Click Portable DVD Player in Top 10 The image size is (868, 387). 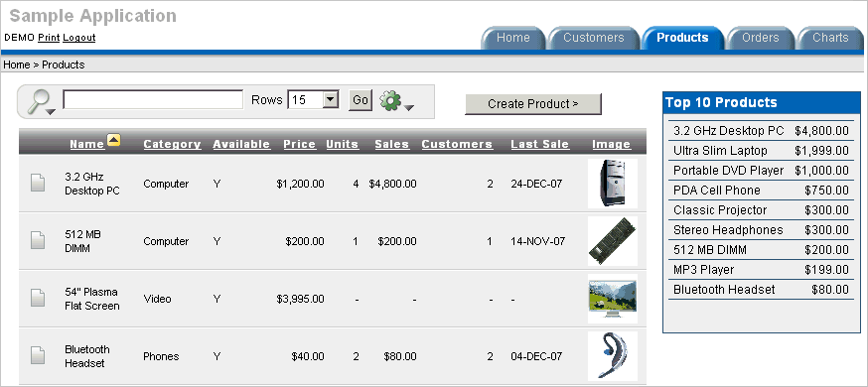coord(729,171)
